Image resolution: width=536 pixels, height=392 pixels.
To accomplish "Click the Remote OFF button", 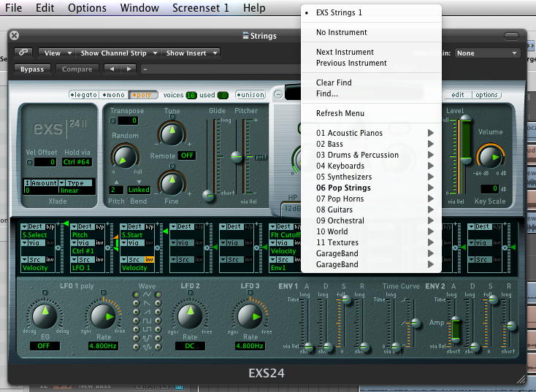I will [x=187, y=155].
